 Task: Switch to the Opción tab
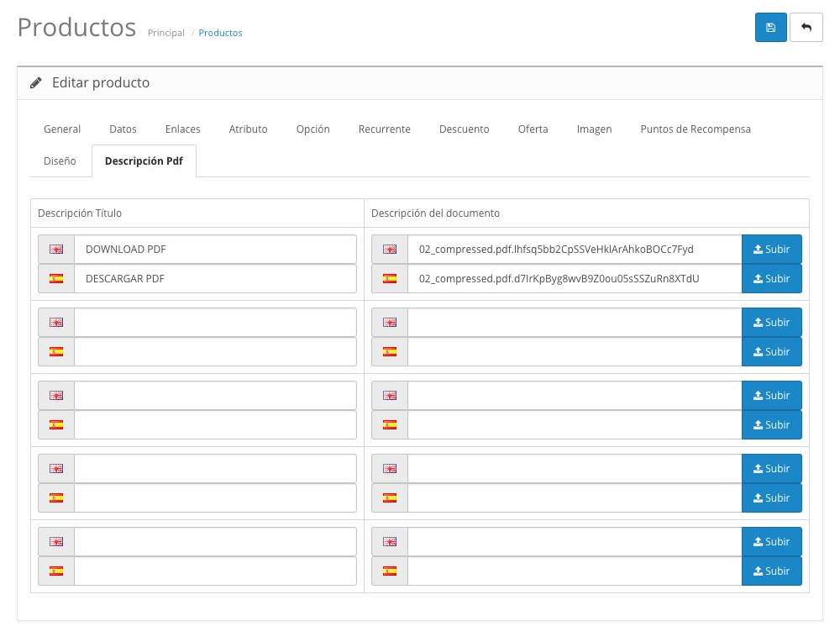click(x=312, y=129)
